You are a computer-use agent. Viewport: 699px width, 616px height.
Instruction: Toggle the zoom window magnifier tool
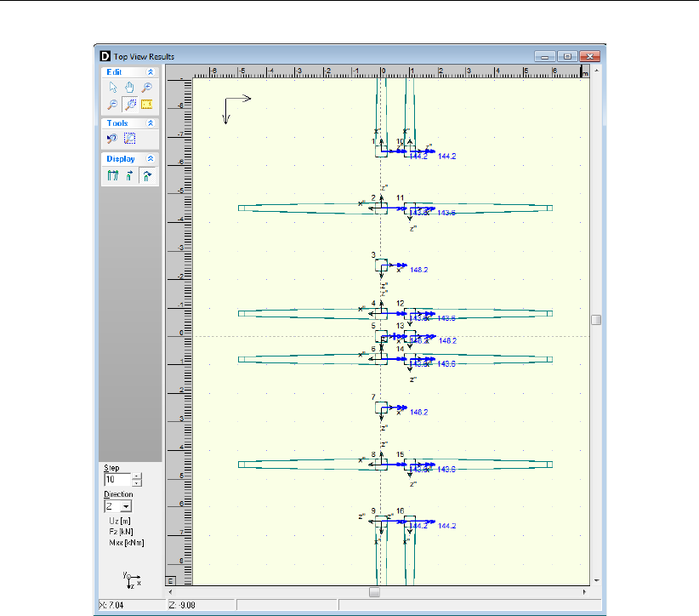coord(130,105)
